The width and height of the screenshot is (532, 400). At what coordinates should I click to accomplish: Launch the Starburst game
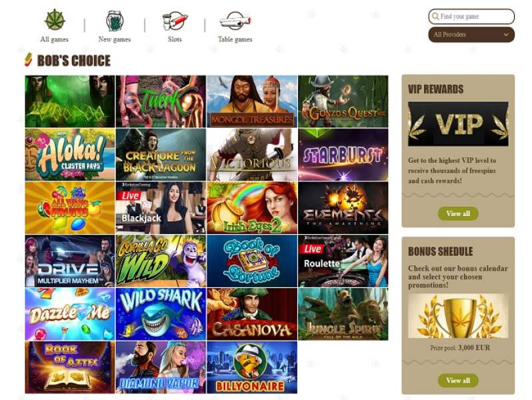click(343, 155)
